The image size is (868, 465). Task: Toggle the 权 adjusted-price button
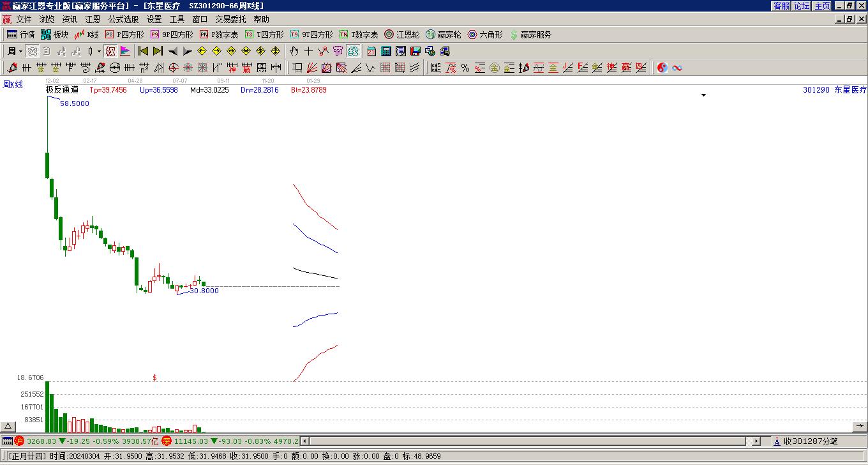[x=110, y=51]
